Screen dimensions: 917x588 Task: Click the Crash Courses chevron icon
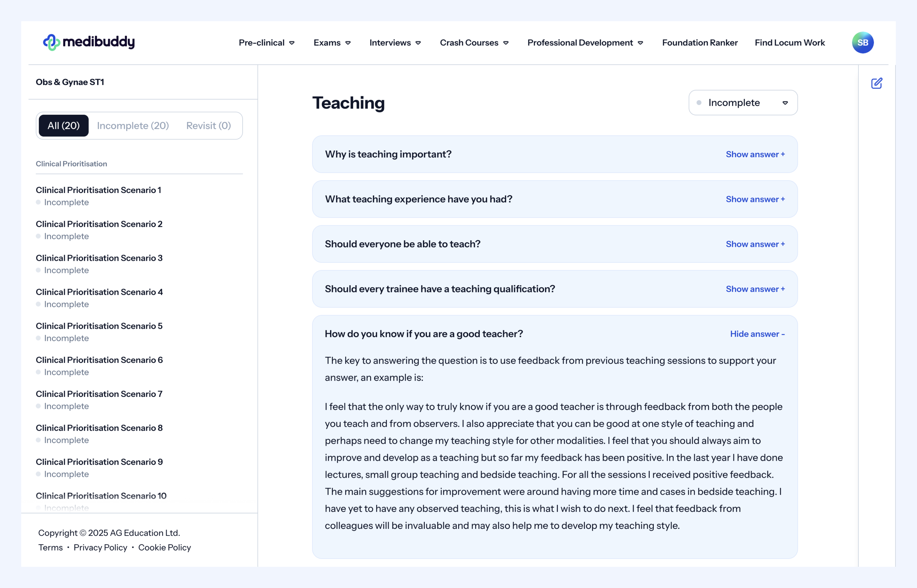(x=506, y=43)
